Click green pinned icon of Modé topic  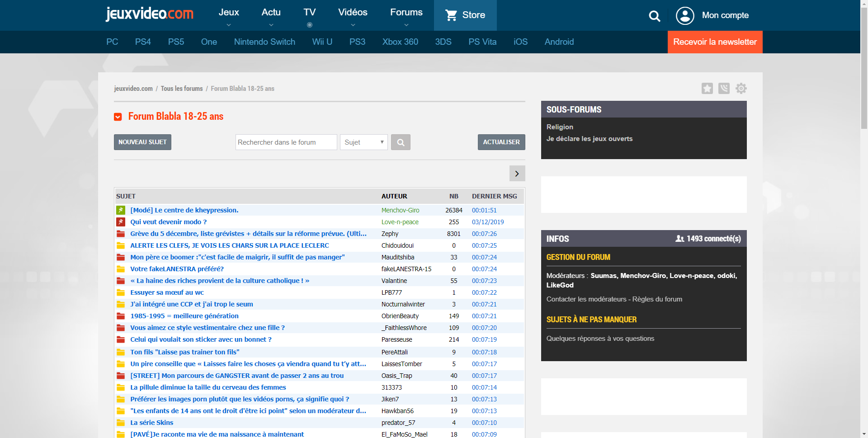point(121,210)
